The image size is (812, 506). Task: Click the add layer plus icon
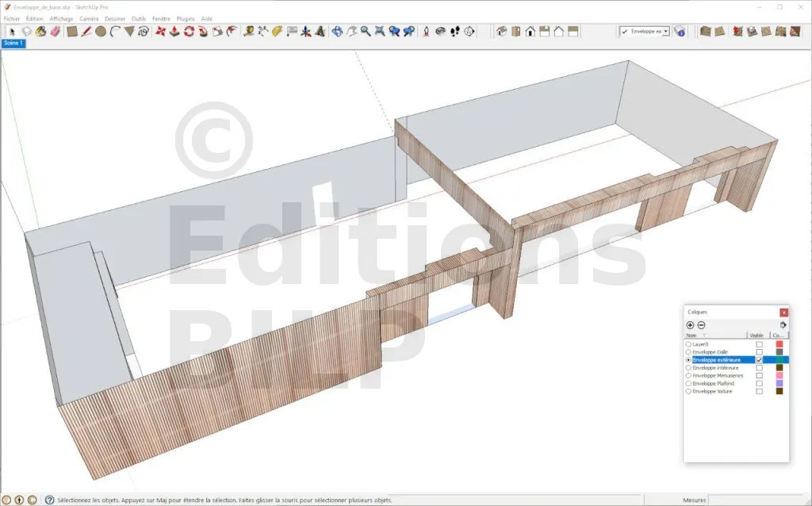(691, 325)
